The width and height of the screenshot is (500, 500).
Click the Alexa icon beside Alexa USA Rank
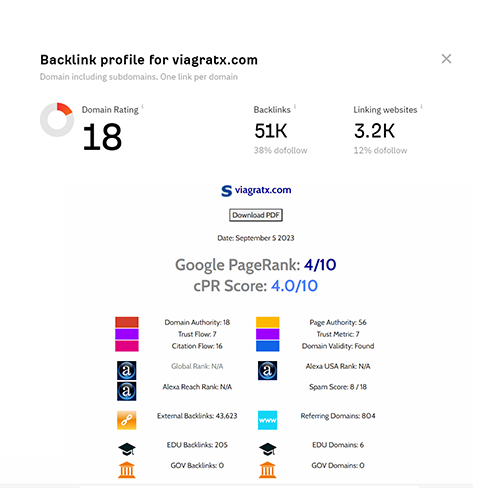(x=267, y=370)
